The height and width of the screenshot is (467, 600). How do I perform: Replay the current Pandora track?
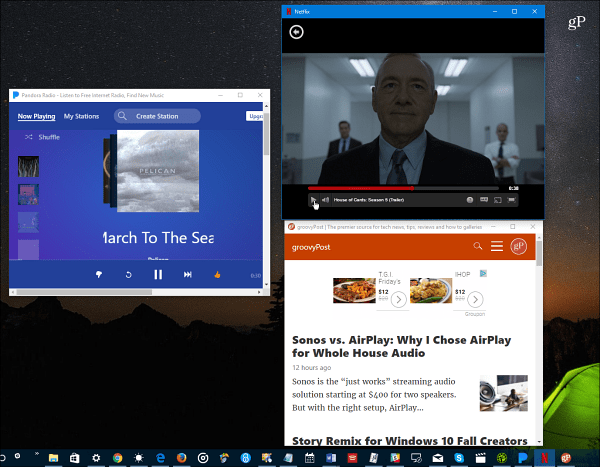pos(129,274)
